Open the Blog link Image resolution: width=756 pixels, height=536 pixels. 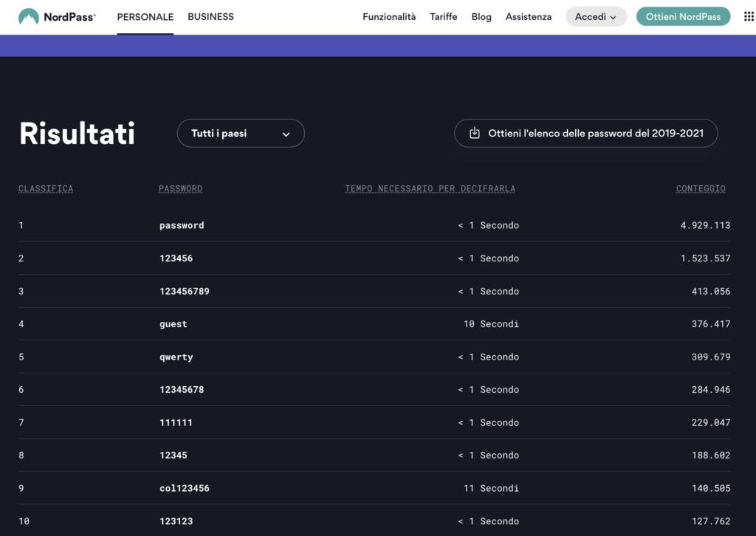coord(481,17)
